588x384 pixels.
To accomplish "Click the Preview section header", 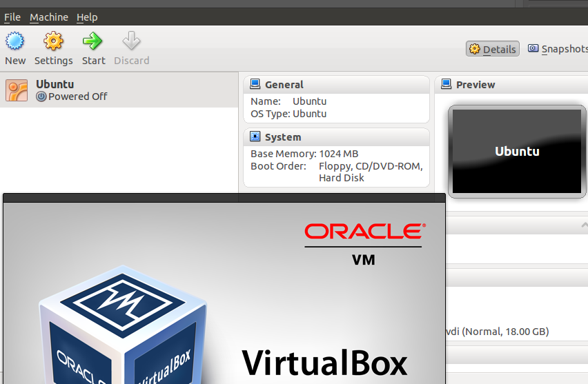I will [511, 85].
